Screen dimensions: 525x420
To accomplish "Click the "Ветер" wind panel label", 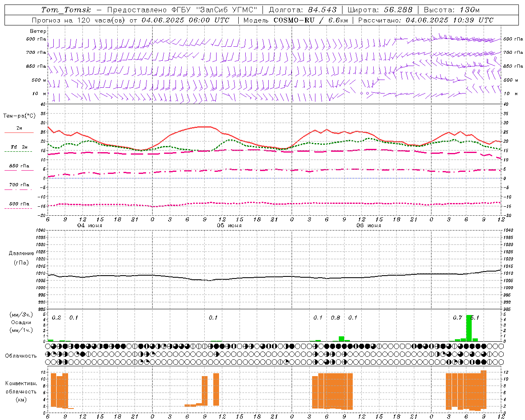I will click(x=38, y=31).
